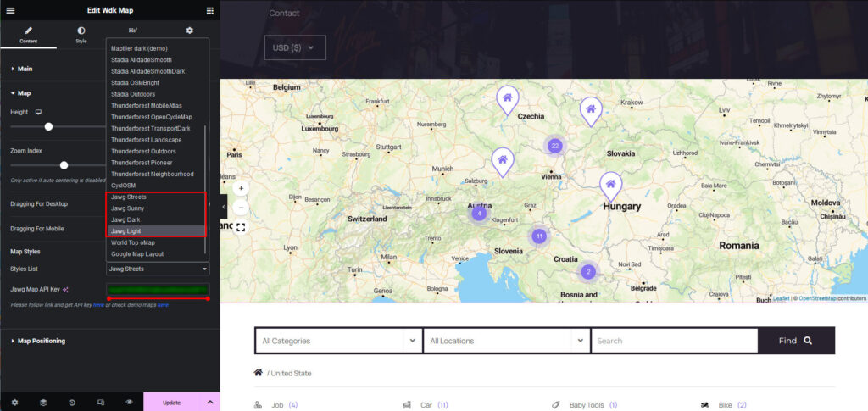
Task: Open the cluster marker showing 11
Action: [539, 236]
